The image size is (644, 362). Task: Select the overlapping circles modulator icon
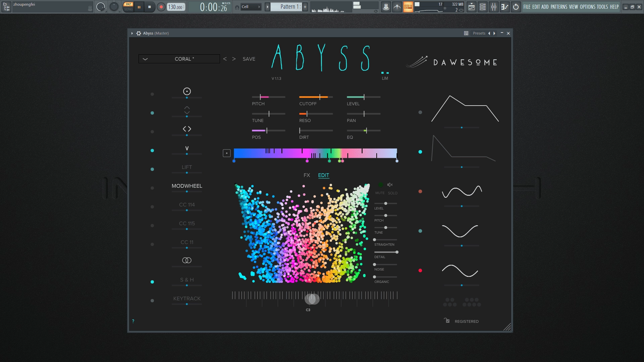coord(187,260)
